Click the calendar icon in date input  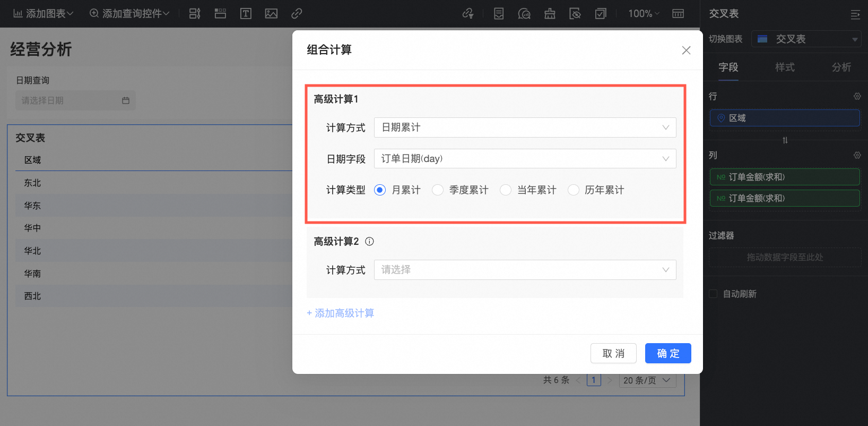click(x=126, y=100)
